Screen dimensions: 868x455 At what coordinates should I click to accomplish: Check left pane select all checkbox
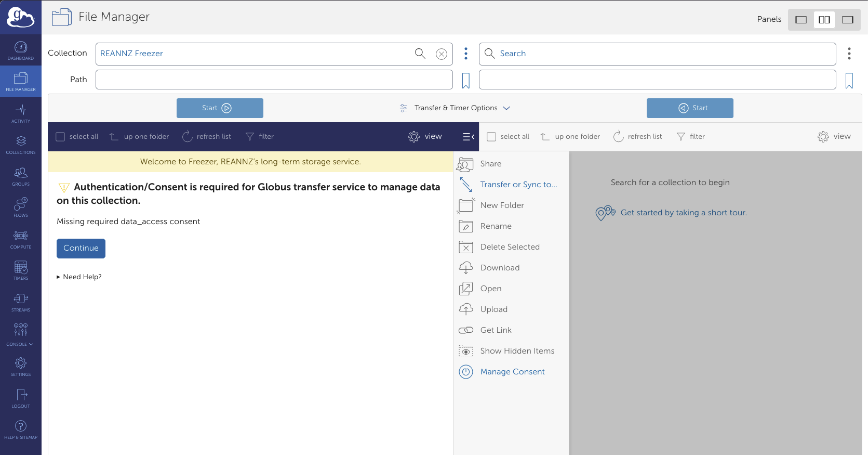click(60, 137)
